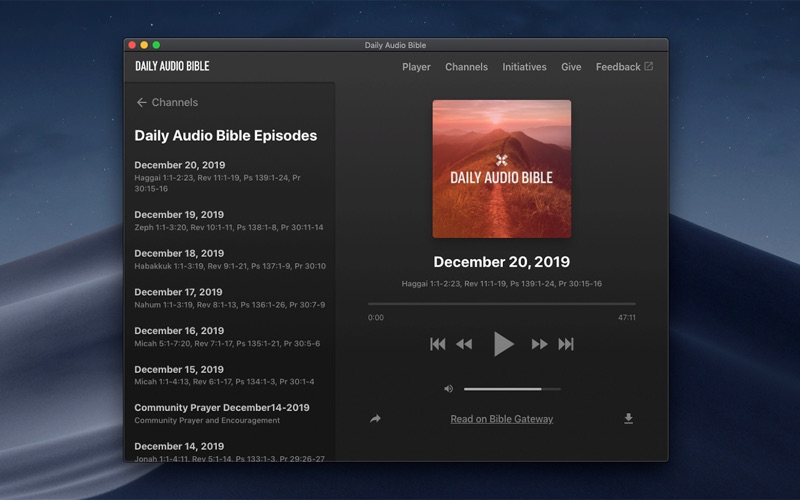Select the December 14, 2019 episode
This screenshot has height=500, width=800.
tap(230, 452)
